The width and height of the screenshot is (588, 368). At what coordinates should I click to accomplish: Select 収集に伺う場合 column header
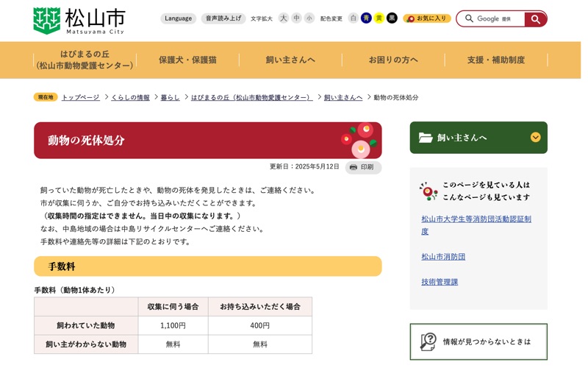point(173,306)
